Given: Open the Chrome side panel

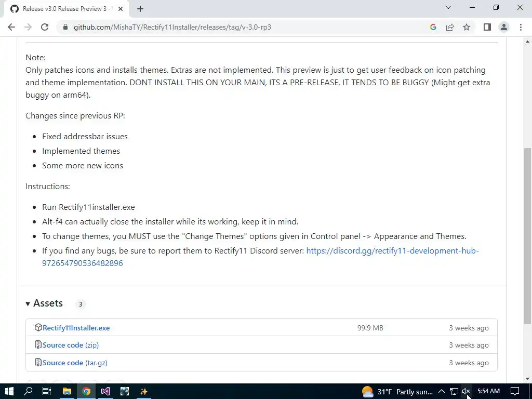Looking at the screenshot, I should (x=487, y=27).
